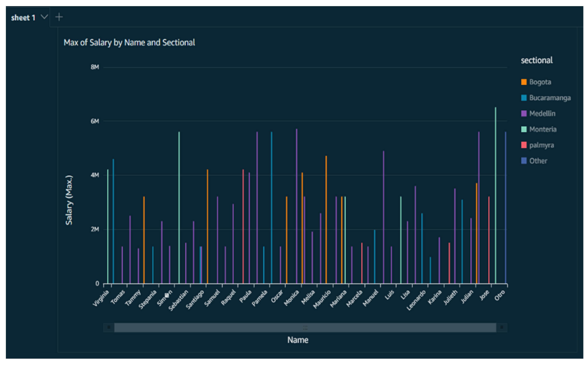Click the Virginia label on x-axis
The image size is (588, 365).
[x=101, y=298]
